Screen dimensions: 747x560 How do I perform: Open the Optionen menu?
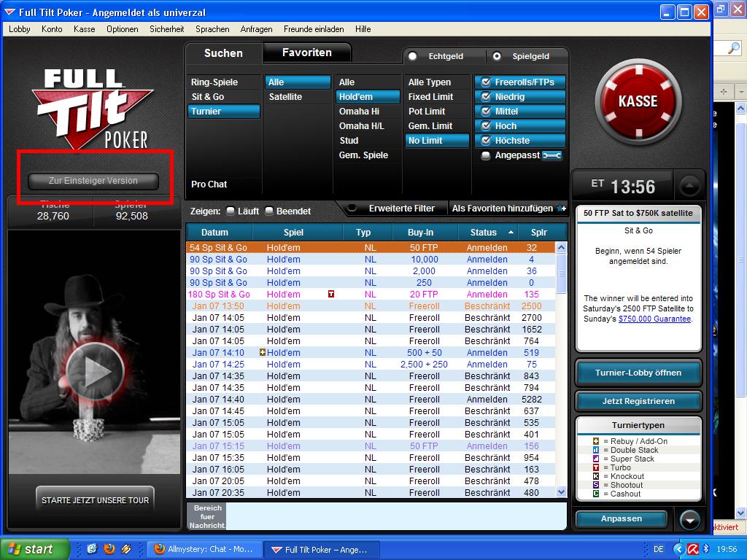(123, 29)
